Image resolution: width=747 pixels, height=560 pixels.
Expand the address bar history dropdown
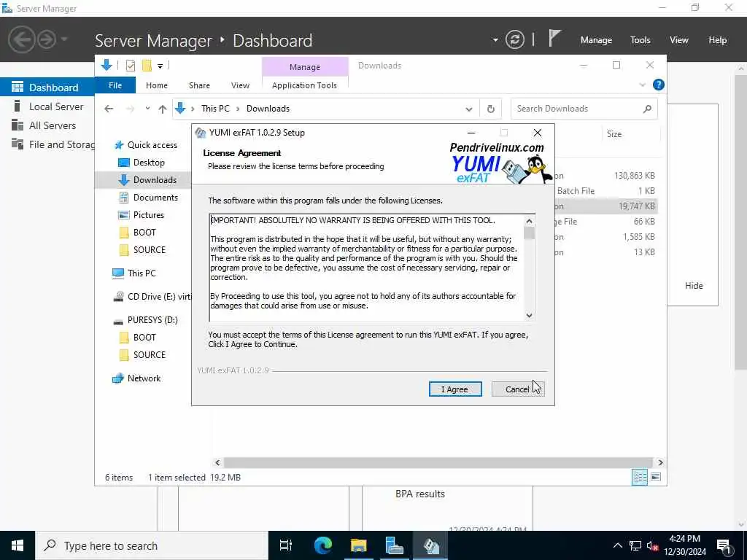pos(469,109)
